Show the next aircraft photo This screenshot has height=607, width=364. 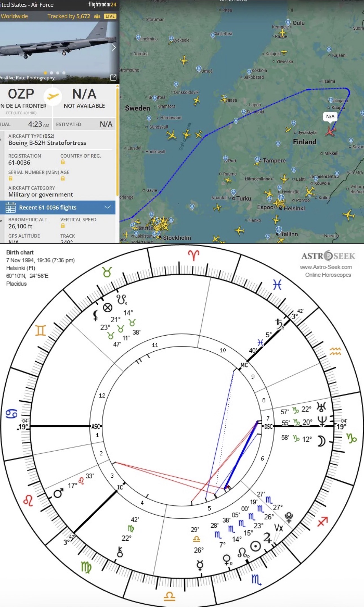tap(114, 48)
